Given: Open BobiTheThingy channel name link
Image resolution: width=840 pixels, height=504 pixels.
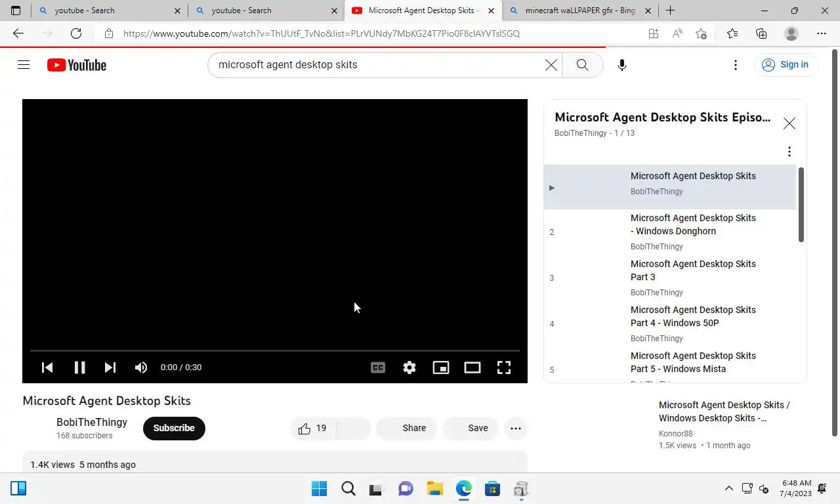Looking at the screenshot, I should click(92, 422).
